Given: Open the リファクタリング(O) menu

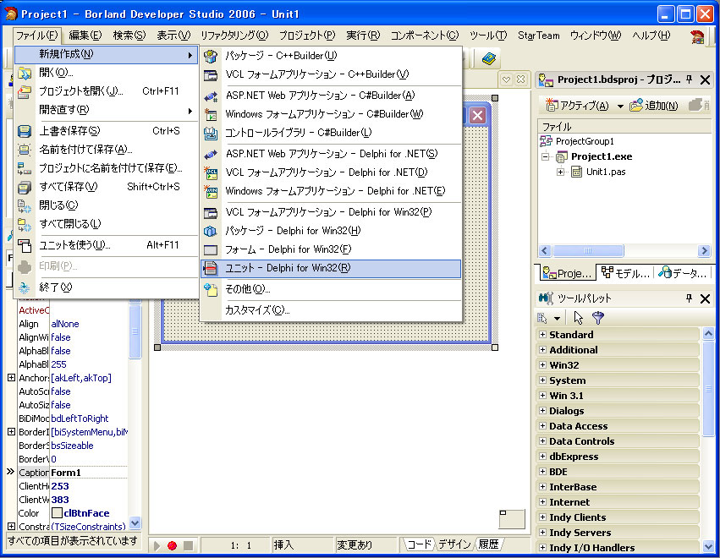Looking at the screenshot, I should pyautogui.click(x=234, y=35).
